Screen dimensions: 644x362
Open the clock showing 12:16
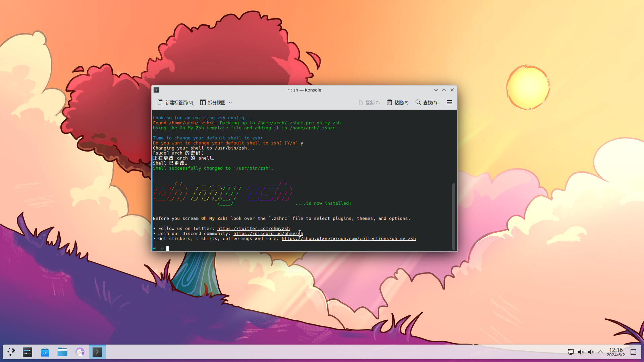point(616,352)
